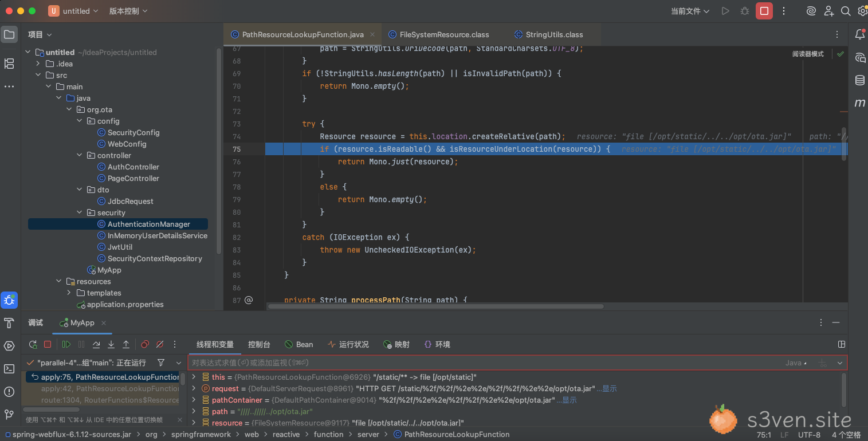Open the Services tool window icon

point(9,346)
